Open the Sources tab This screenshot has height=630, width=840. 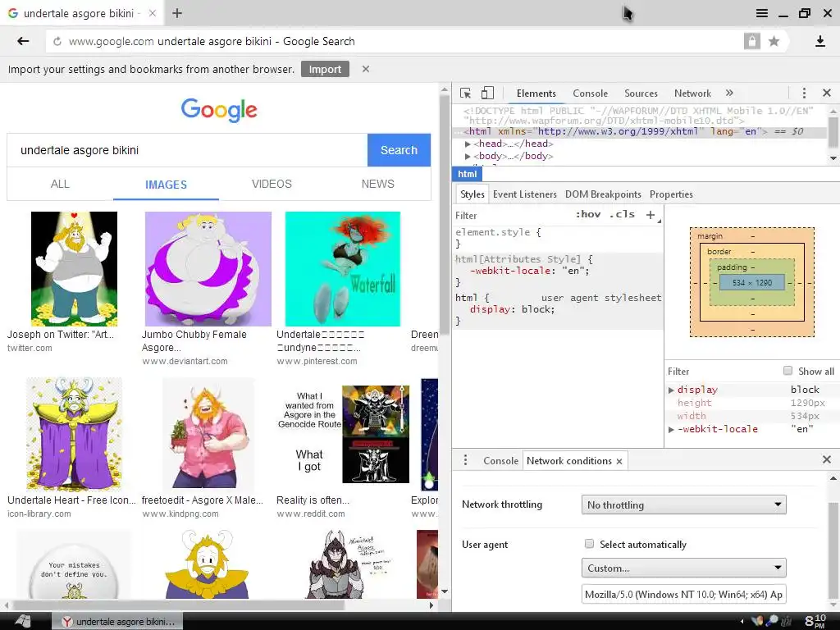tap(641, 94)
